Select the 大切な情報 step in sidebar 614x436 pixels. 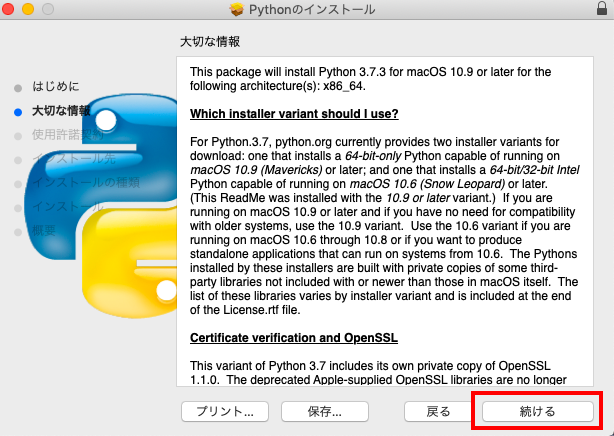coord(61,111)
